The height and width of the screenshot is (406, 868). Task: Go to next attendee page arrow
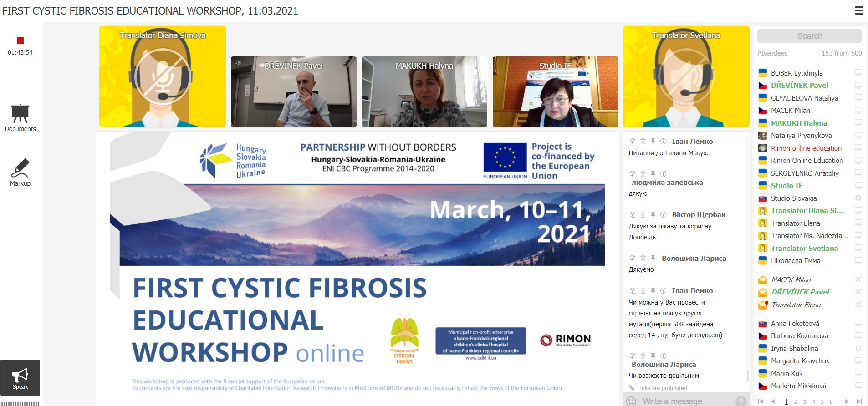point(847,401)
